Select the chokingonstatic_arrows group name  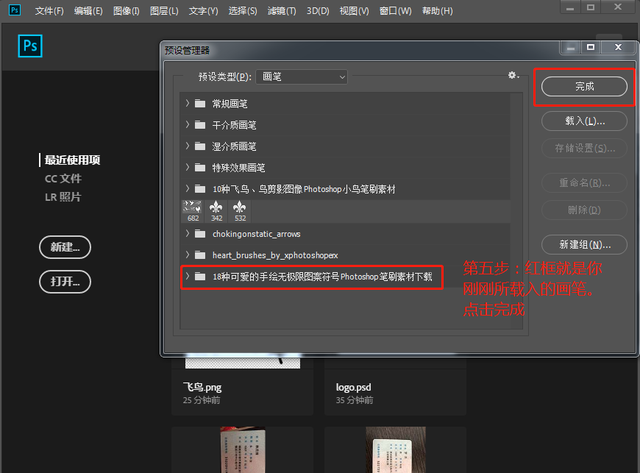click(256, 234)
